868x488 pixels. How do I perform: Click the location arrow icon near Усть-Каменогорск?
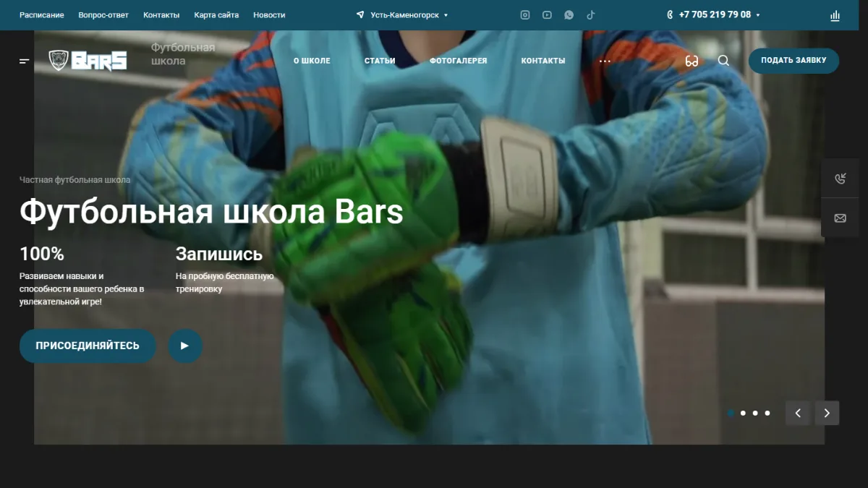point(360,14)
